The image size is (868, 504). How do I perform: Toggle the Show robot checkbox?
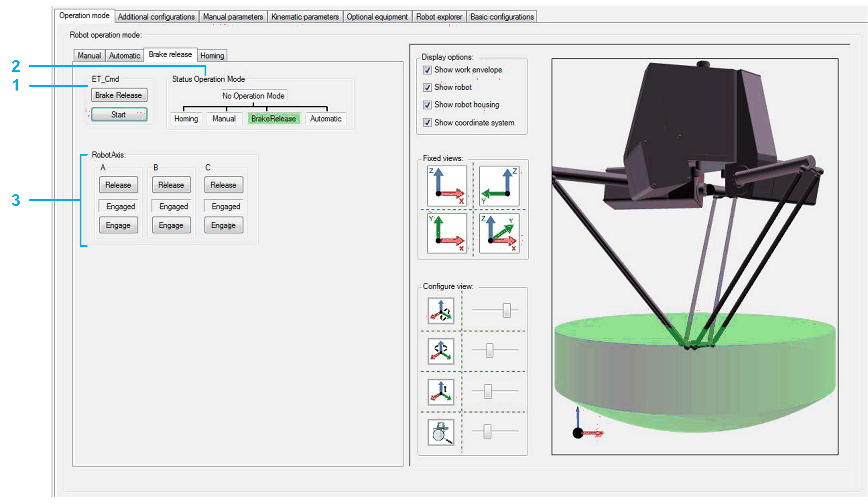[x=427, y=87]
